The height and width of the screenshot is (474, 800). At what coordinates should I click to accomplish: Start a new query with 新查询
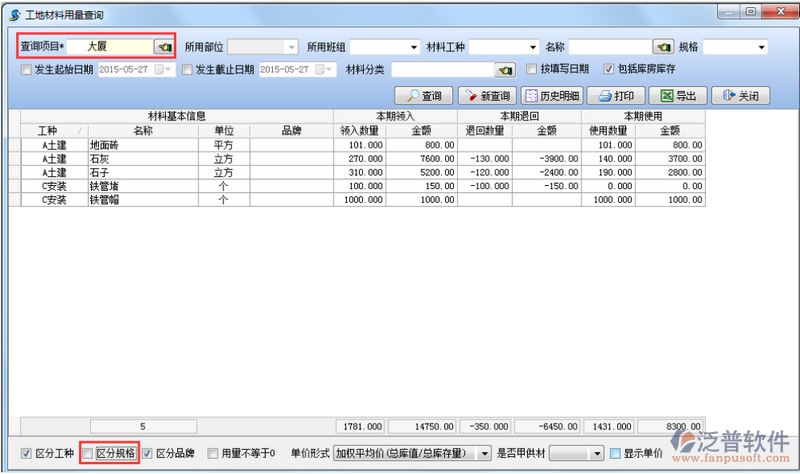(x=486, y=96)
